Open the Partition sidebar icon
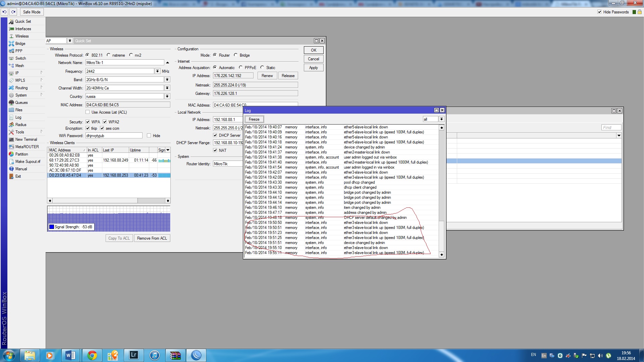 (x=11, y=154)
